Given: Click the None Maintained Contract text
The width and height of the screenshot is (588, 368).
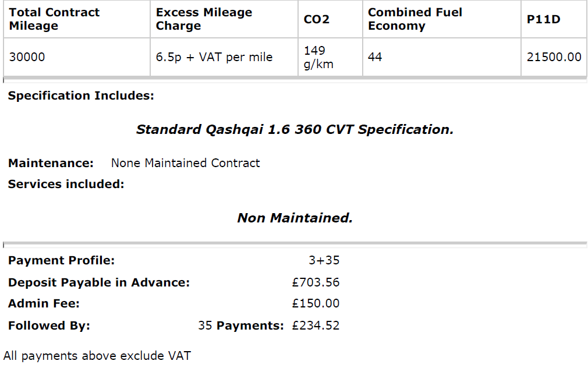Looking at the screenshot, I should [185, 163].
